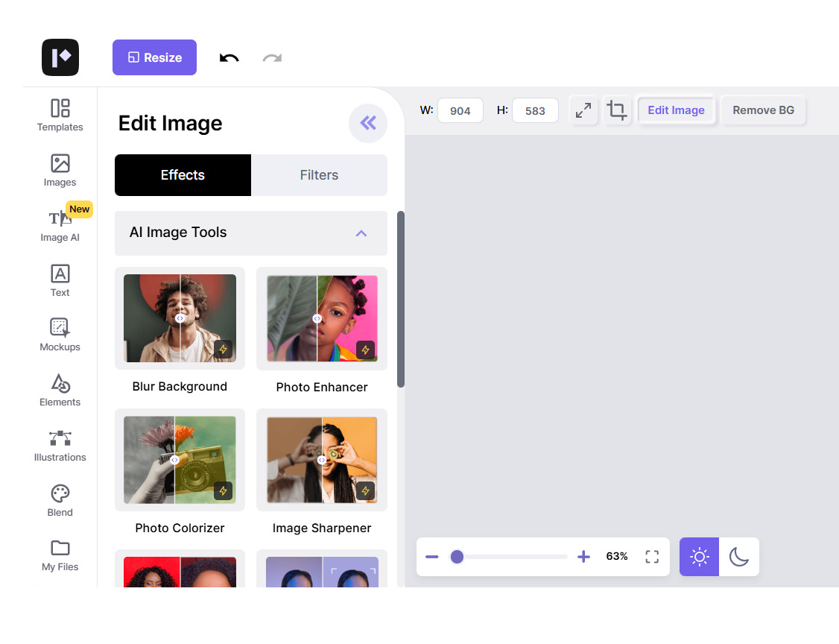Click the Blur Background label

(x=180, y=387)
